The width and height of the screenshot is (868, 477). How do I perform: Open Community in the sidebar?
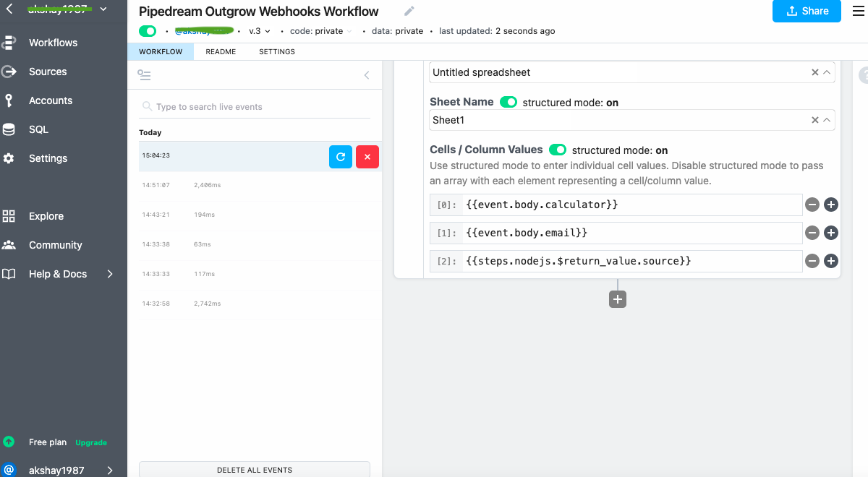click(55, 245)
